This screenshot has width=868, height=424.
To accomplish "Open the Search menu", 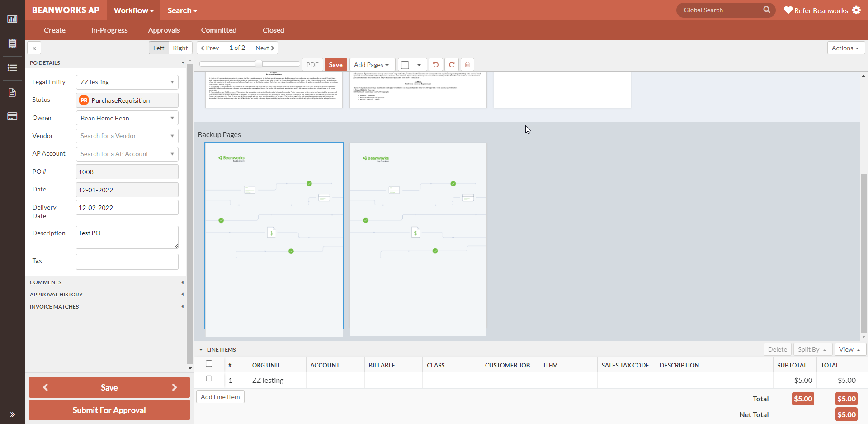I will (x=182, y=10).
